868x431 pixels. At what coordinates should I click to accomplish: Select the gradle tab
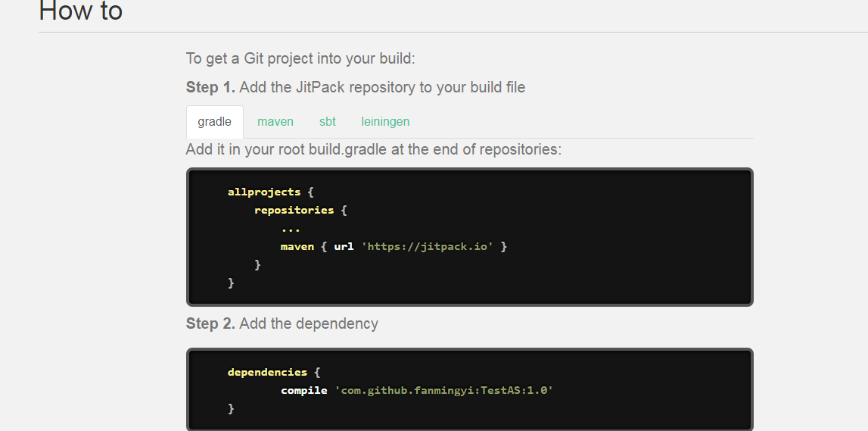point(215,122)
